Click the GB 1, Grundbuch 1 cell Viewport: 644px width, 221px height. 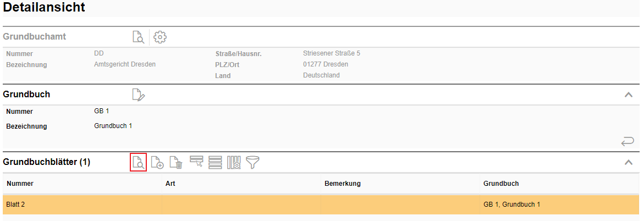pyautogui.click(x=512, y=205)
